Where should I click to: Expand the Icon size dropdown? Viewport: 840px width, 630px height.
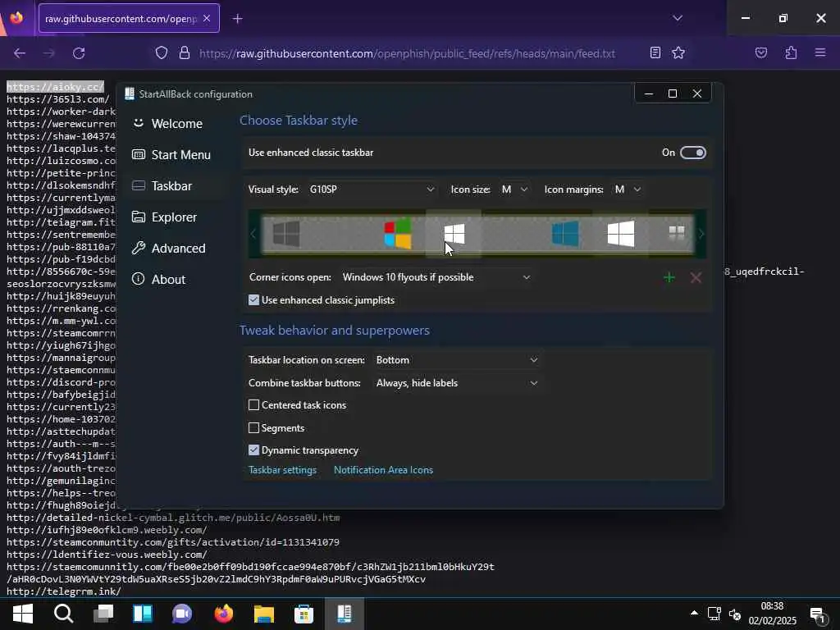pos(514,189)
